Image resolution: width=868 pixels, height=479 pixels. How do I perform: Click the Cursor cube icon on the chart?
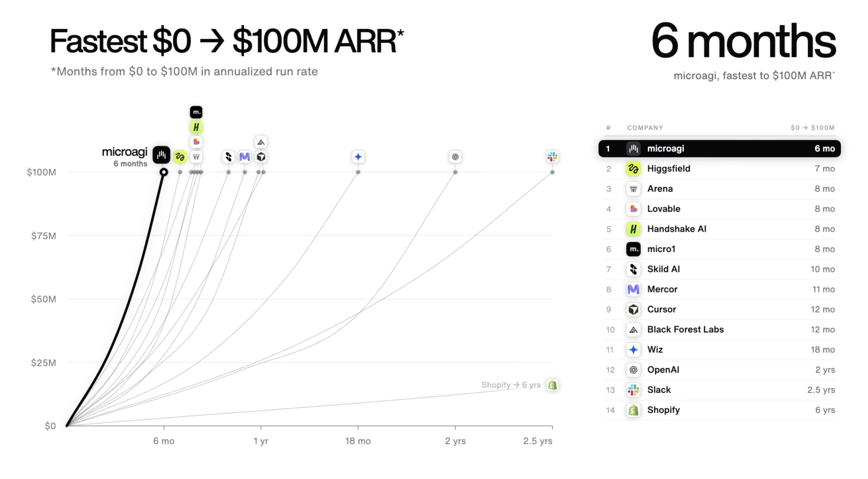[261, 157]
